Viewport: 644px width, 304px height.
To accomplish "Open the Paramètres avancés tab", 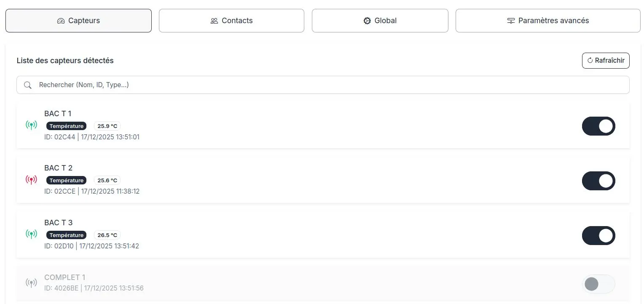I will coord(548,21).
